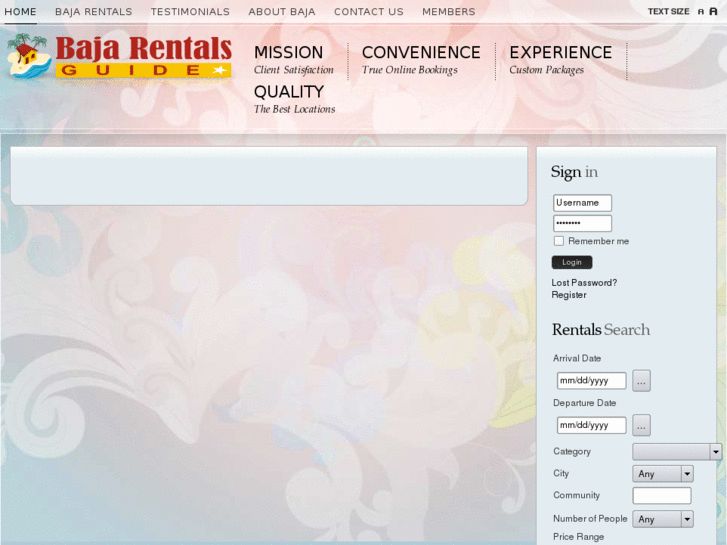Open the Arrival Date calendar picker button
Screen dimensions: 727x545
(x=641, y=381)
